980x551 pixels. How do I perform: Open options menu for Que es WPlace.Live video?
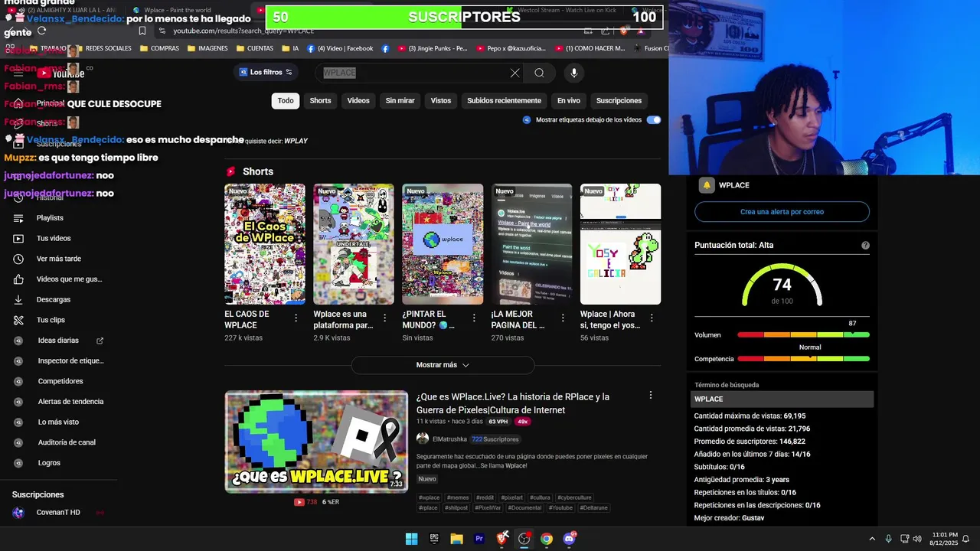(x=651, y=396)
